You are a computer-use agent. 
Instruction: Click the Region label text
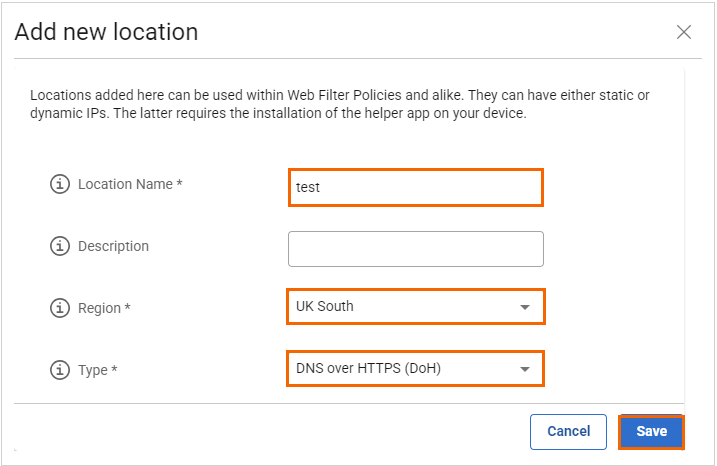104,309
